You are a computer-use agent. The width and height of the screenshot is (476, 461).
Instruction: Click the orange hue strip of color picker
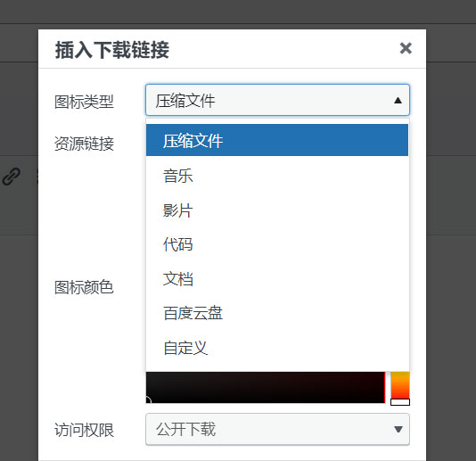[400, 385]
